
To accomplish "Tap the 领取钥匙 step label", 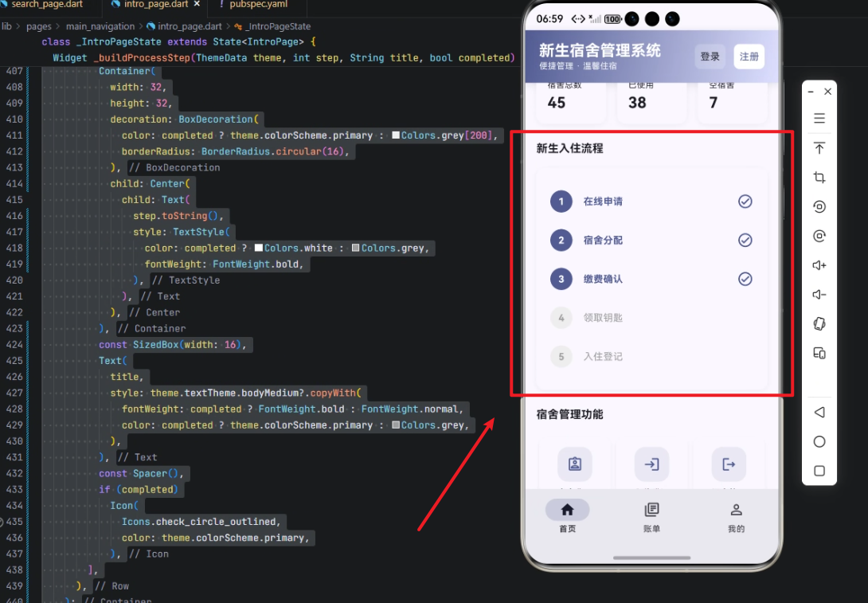I will point(603,318).
